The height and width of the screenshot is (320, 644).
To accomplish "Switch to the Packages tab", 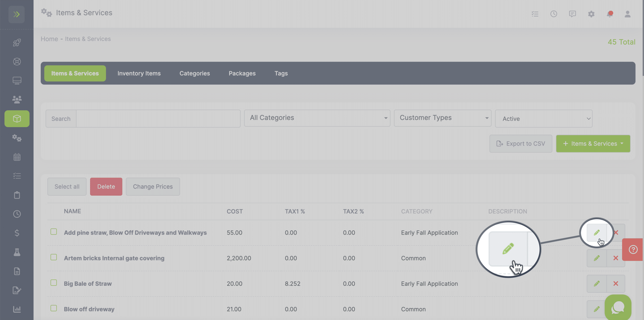I will point(242,73).
